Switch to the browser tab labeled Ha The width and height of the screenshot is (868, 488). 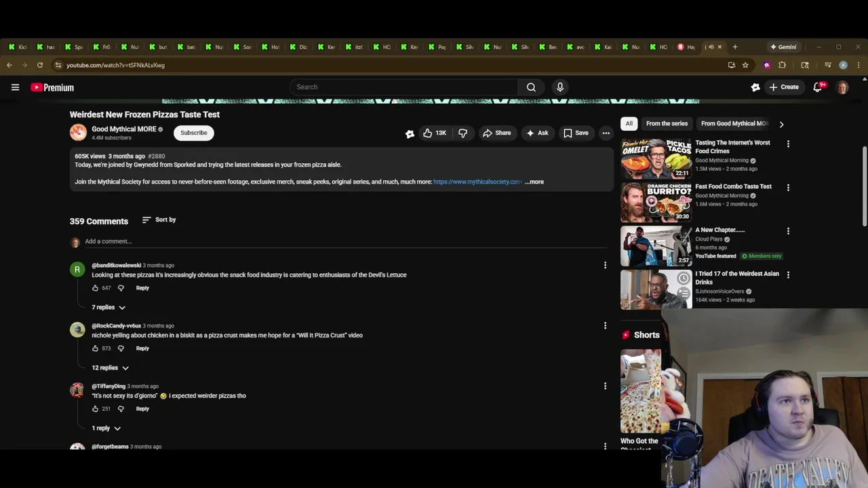click(x=686, y=47)
